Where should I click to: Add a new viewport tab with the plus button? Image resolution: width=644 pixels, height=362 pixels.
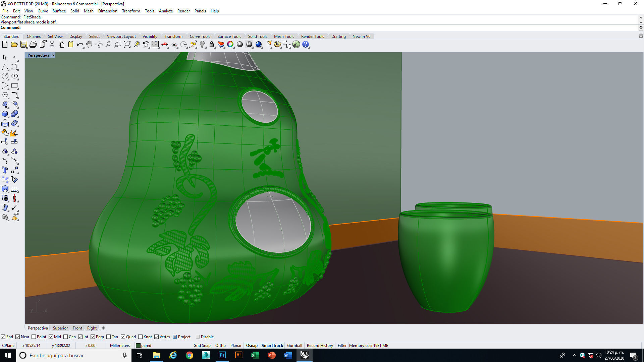pyautogui.click(x=103, y=328)
